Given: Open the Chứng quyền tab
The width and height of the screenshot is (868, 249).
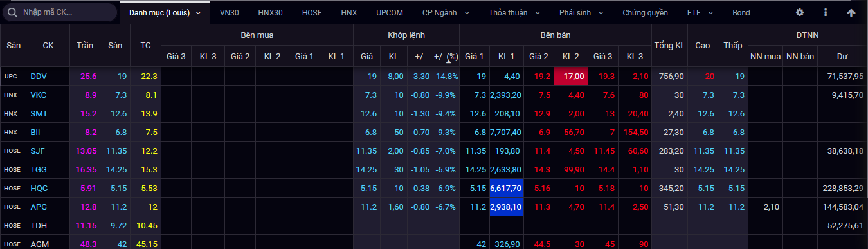Looking at the screenshot, I should pos(645,12).
